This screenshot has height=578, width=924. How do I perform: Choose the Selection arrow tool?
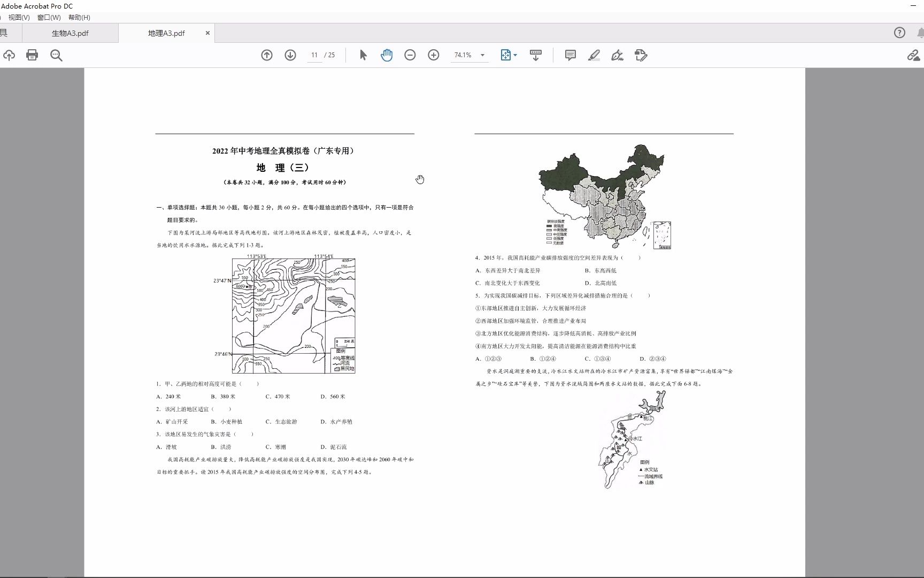(x=363, y=55)
